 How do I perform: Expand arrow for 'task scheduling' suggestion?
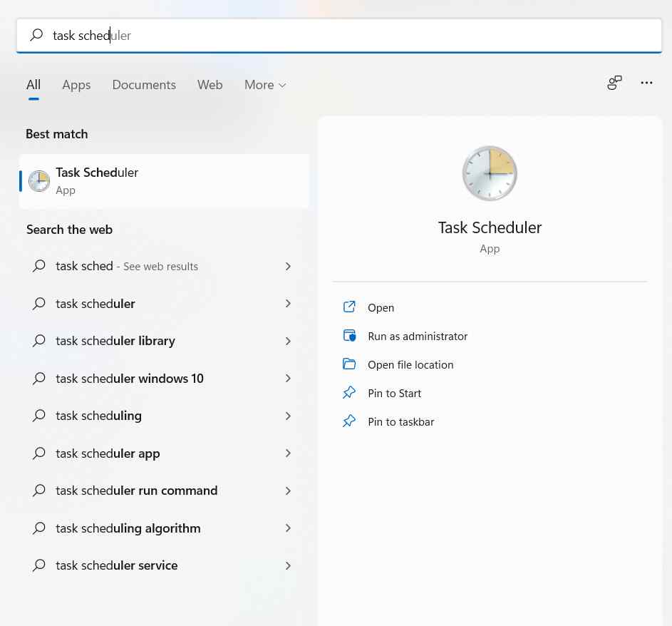click(288, 416)
